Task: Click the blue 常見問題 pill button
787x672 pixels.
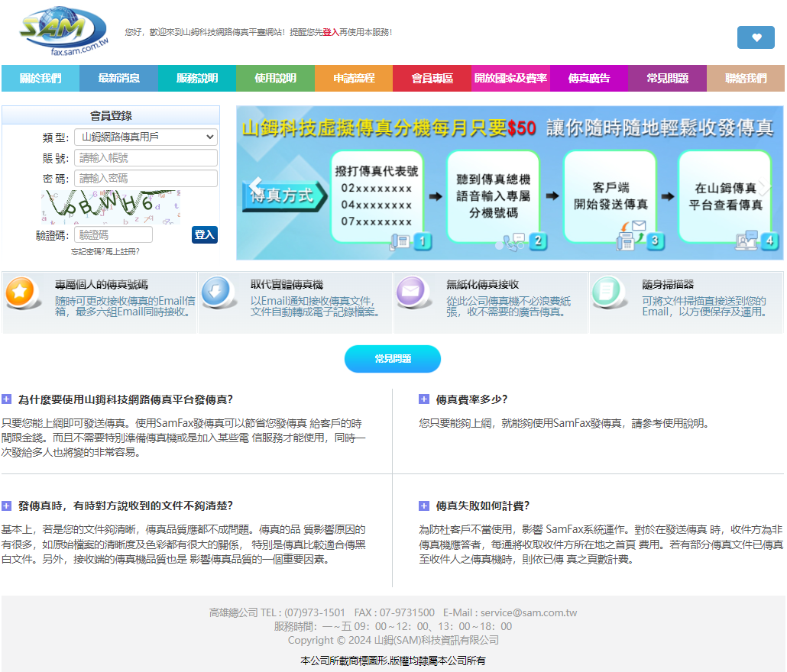Action: [393, 359]
